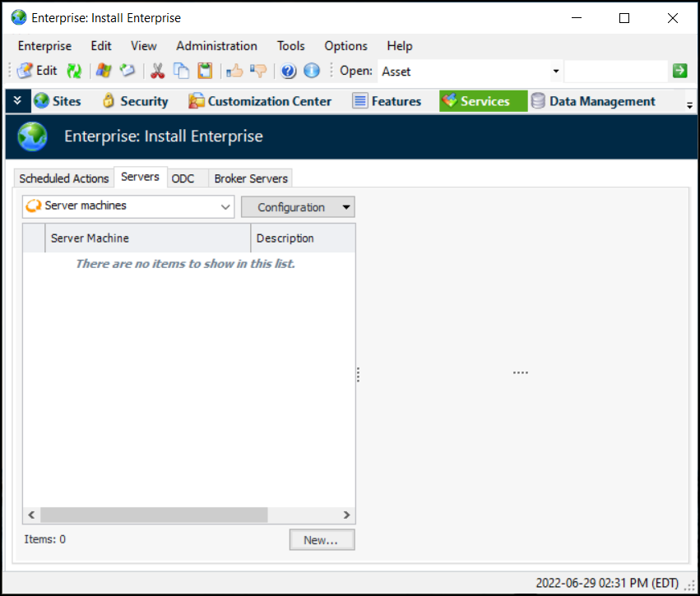Click the Copy pages icon
Screen dimensions: 700x596
click(x=181, y=71)
